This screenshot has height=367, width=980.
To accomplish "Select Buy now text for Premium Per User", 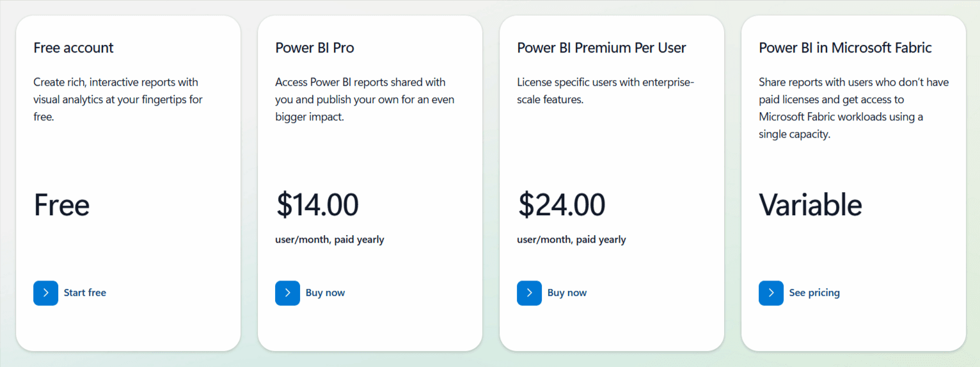I will point(567,293).
